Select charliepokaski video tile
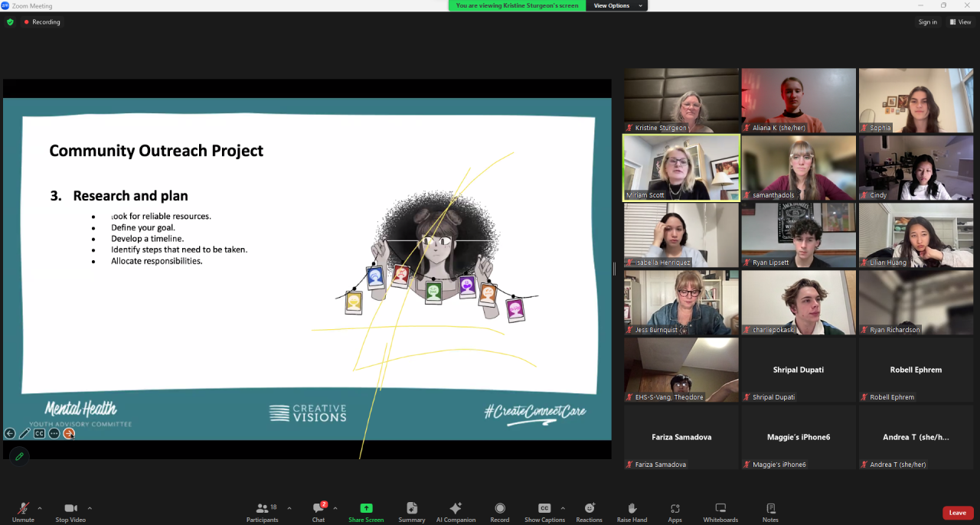 [x=799, y=302]
